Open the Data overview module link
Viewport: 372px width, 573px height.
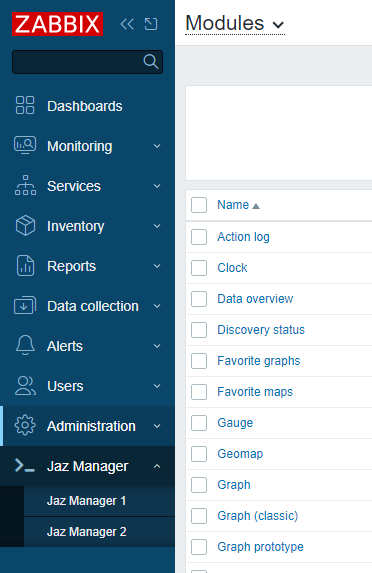255,299
